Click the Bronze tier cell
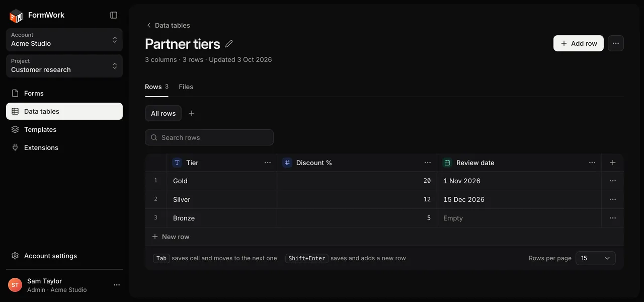 point(222,218)
